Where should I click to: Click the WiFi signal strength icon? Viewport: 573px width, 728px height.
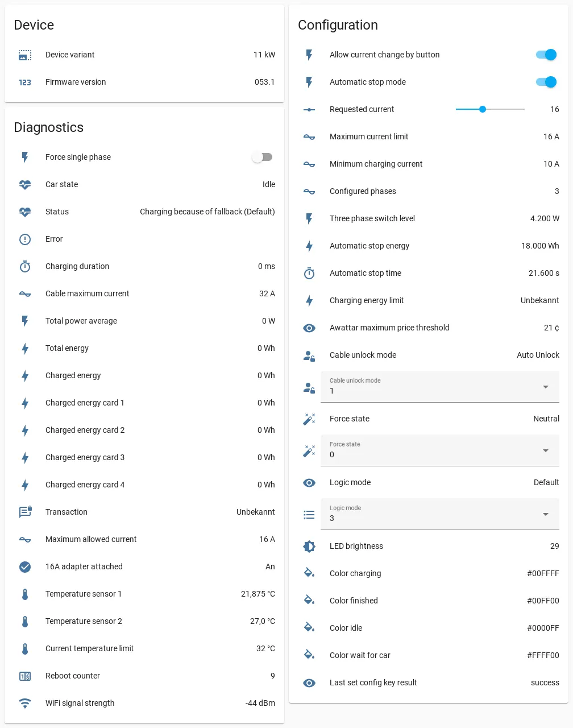[x=25, y=703]
